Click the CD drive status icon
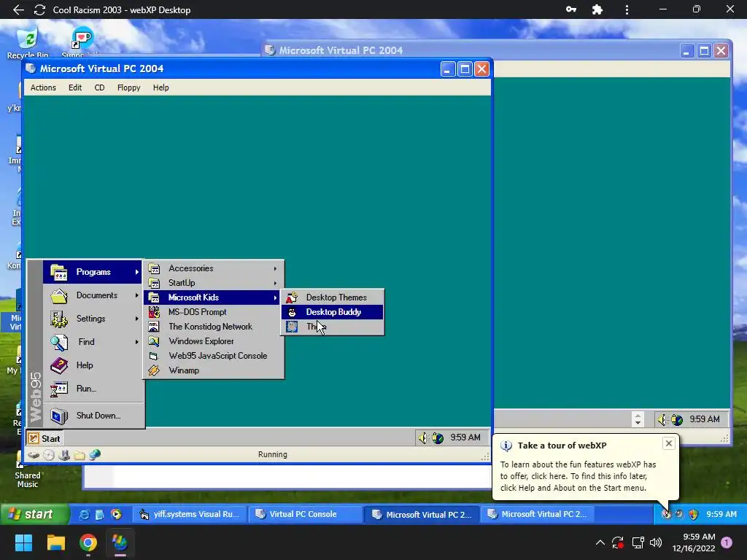 49,455
